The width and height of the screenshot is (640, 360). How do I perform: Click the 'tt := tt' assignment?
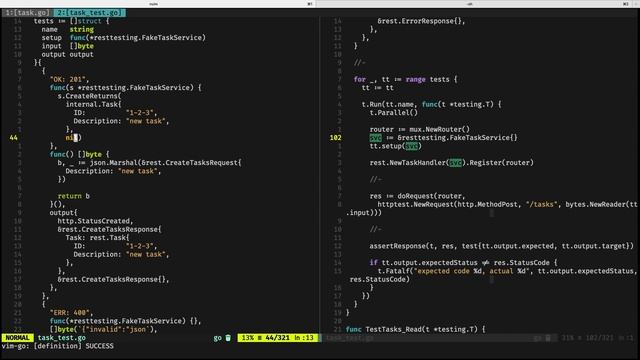(378, 88)
